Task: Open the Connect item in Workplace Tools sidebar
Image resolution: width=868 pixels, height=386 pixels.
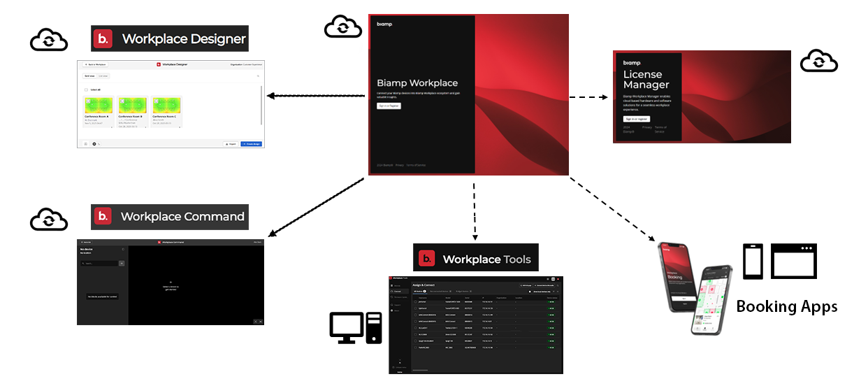Action: [x=398, y=292]
